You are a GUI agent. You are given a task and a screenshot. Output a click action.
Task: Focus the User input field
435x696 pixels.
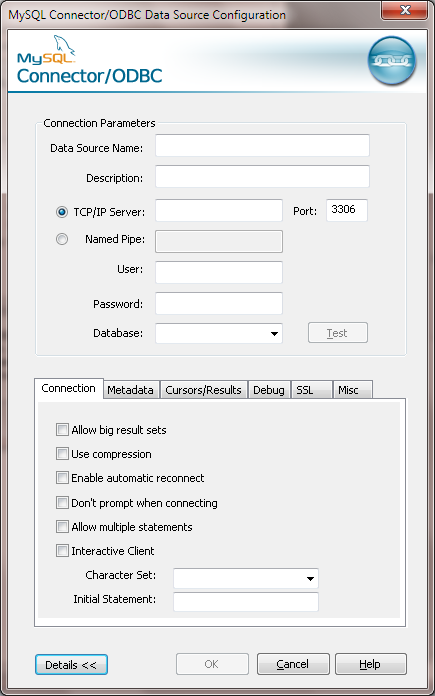click(219, 272)
